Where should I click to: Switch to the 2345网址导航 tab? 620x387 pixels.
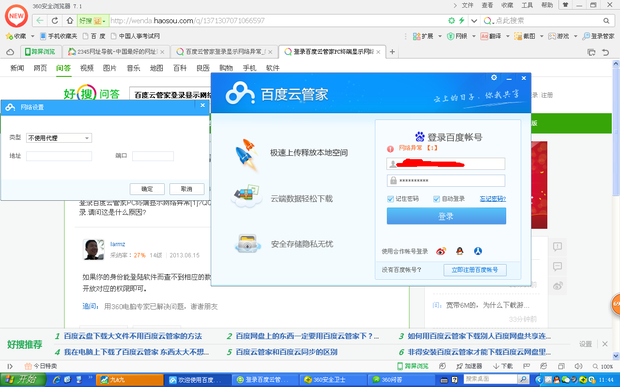(x=116, y=52)
